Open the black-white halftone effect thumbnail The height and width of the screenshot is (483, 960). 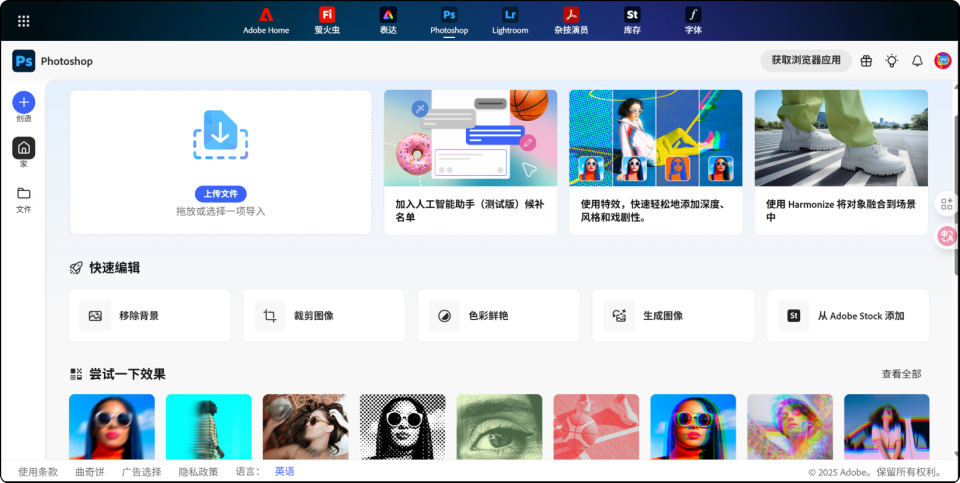tap(402, 427)
